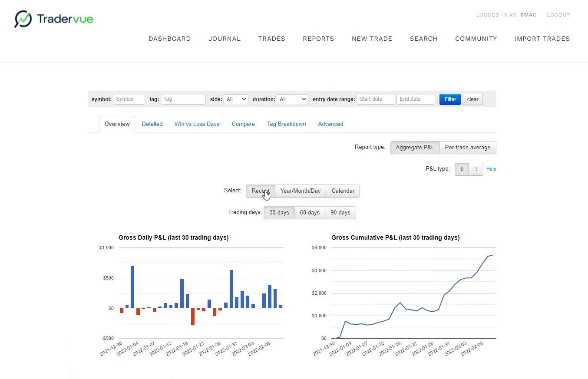The width and height of the screenshot is (588, 379).
Task: Click the cumulative P&L line endpoint near 2022-02-08
Action: pos(493,255)
